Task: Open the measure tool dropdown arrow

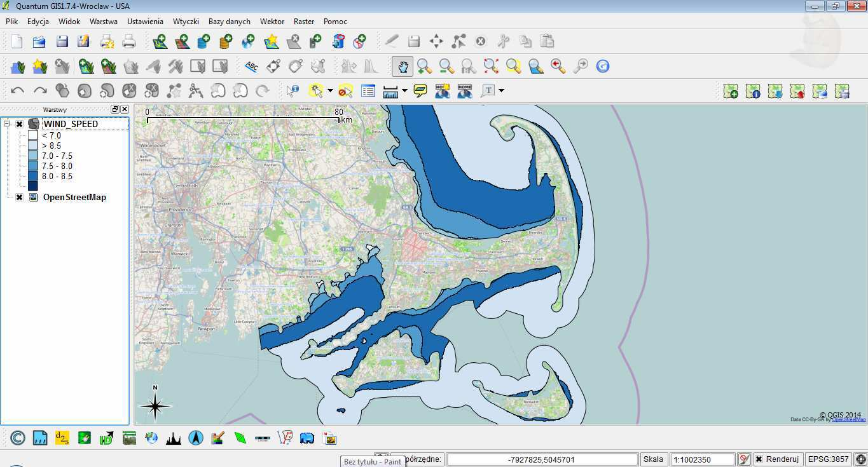Action: pos(404,91)
